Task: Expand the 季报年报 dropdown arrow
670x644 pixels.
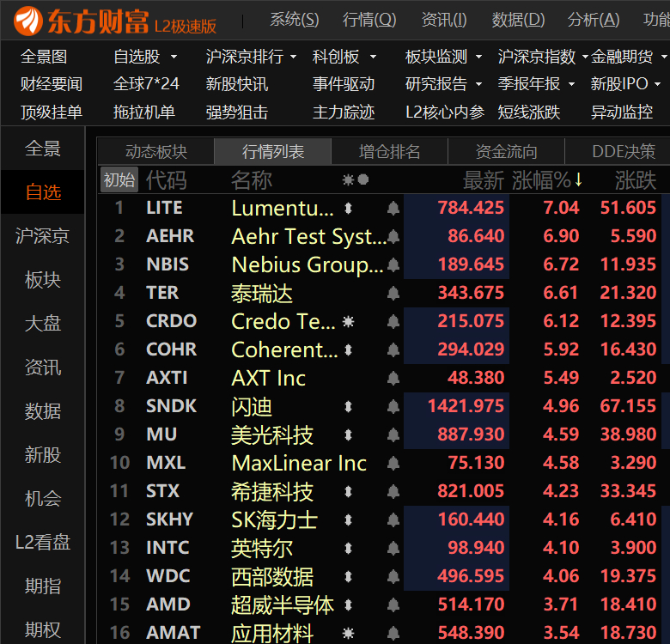Action: 572,84
